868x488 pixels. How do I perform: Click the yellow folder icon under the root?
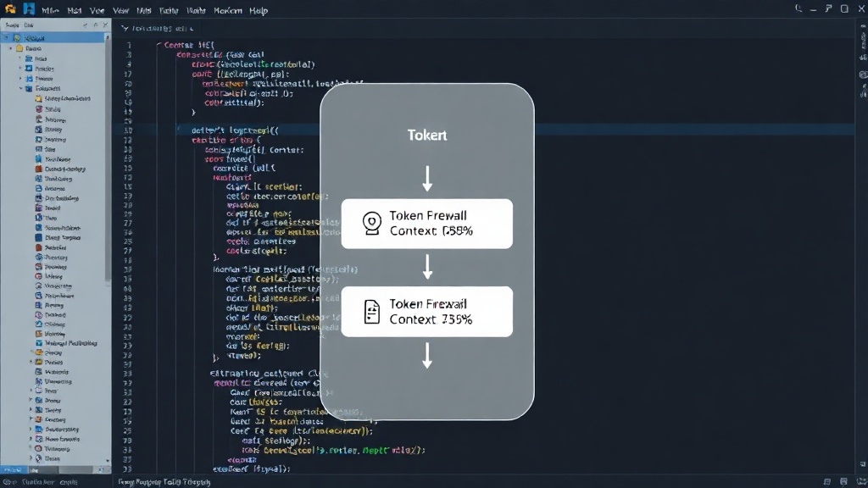click(19, 48)
